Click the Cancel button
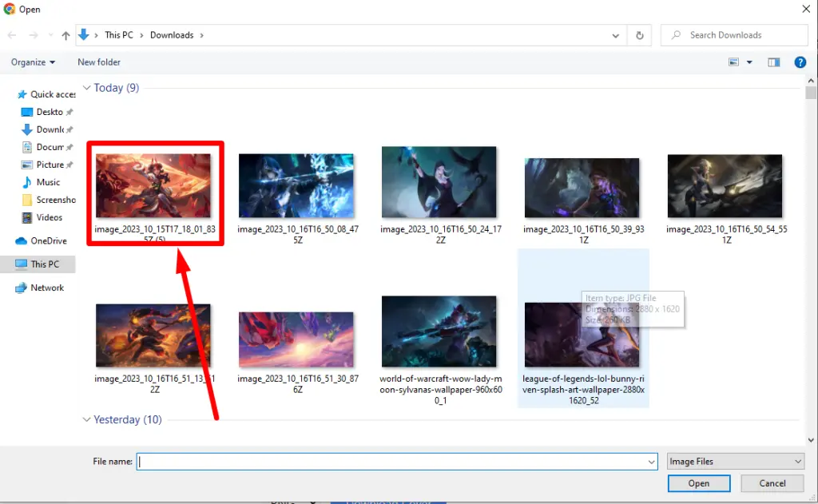This screenshot has height=504, width=818. (x=772, y=484)
